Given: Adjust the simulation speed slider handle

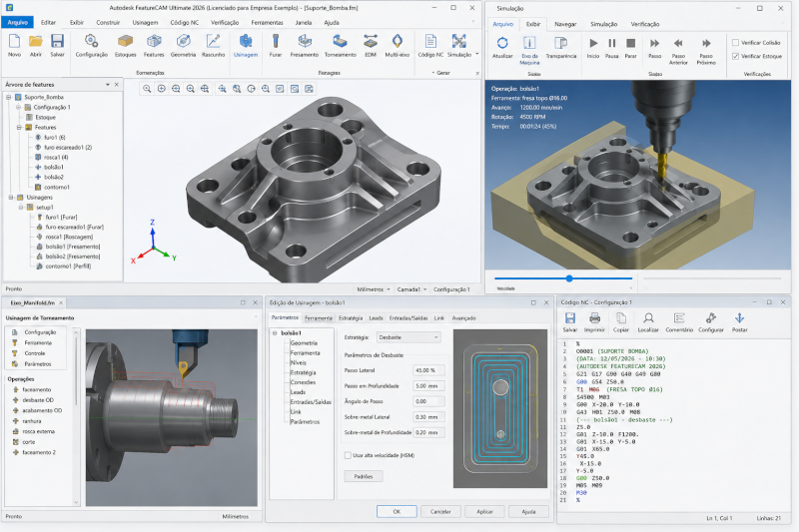Looking at the screenshot, I should 569,278.
